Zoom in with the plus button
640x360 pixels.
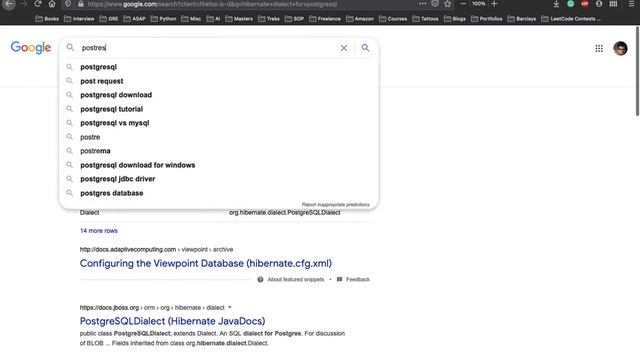coord(494,4)
